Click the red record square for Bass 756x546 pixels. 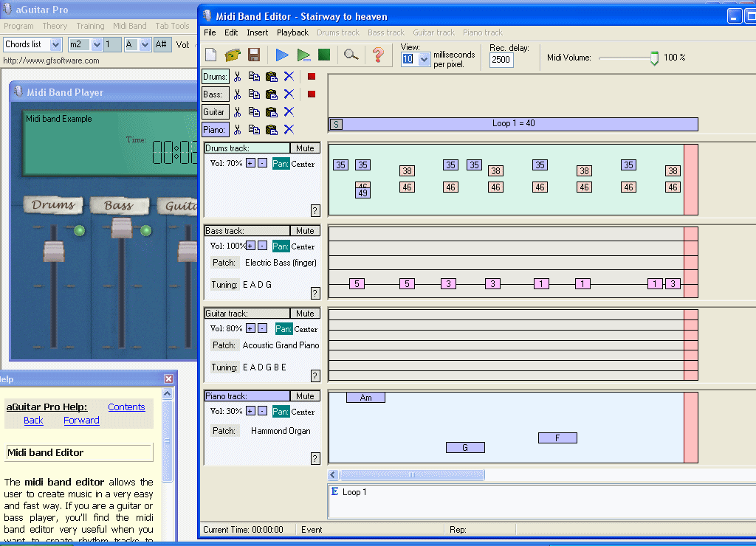312,94
